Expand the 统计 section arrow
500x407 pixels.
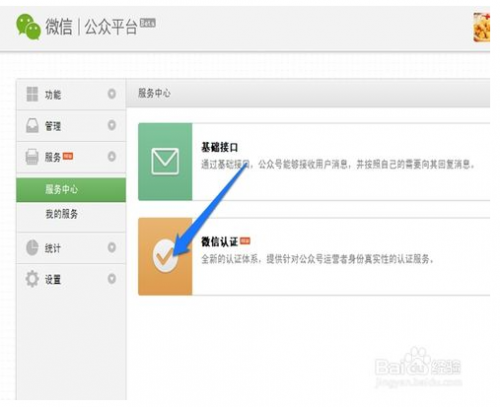(x=112, y=248)
